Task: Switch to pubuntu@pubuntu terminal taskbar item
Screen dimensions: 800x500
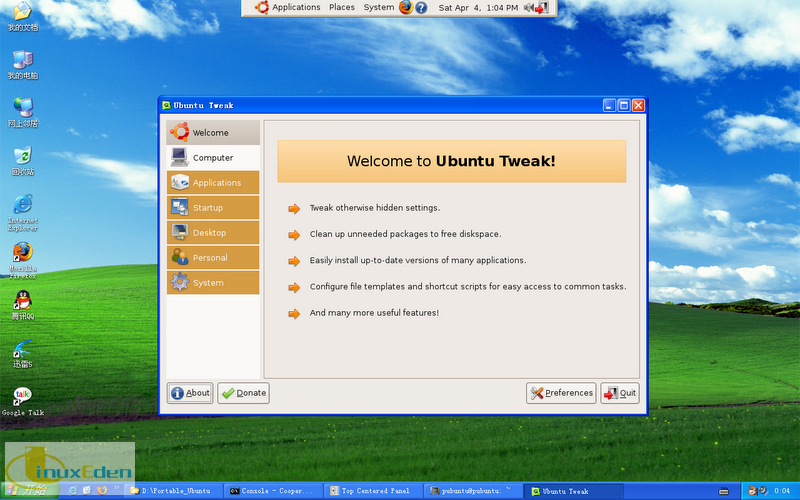Action: pos(474,491)
